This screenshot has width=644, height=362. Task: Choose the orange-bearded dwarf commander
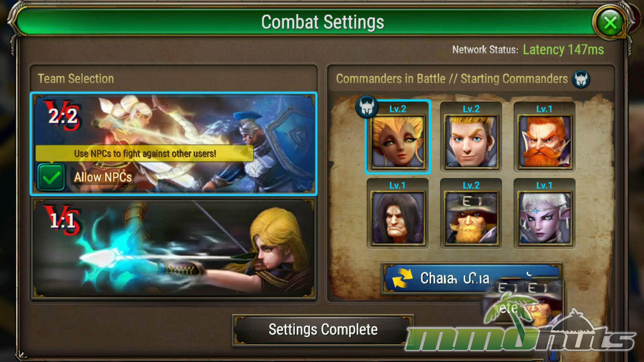tap(544, 137)
